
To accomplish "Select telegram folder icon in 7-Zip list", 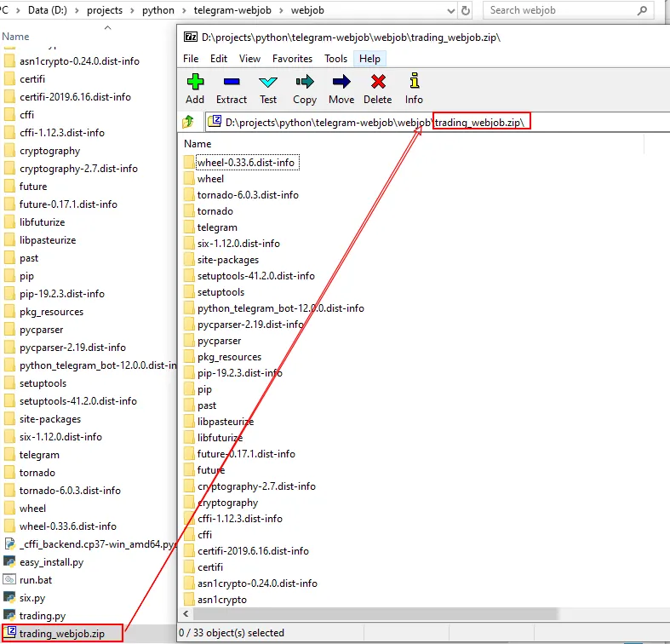I will pyautogui.click(x=189, y=227).
